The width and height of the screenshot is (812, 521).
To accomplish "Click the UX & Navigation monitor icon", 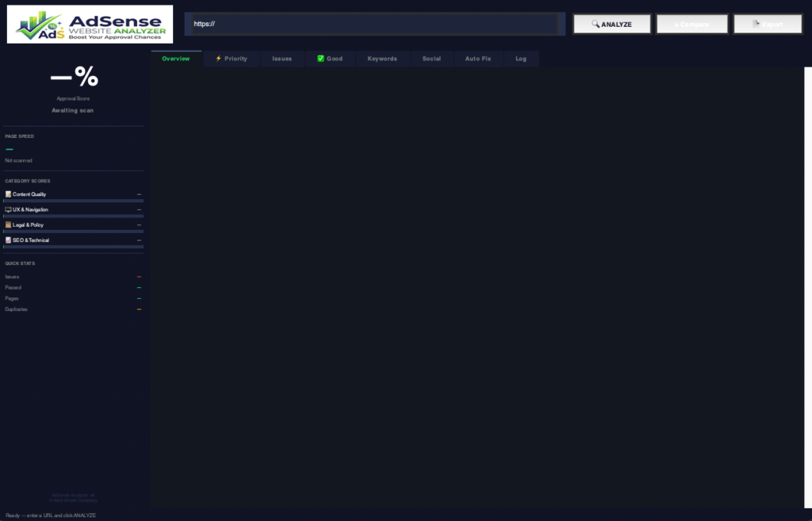I will 8,209.
